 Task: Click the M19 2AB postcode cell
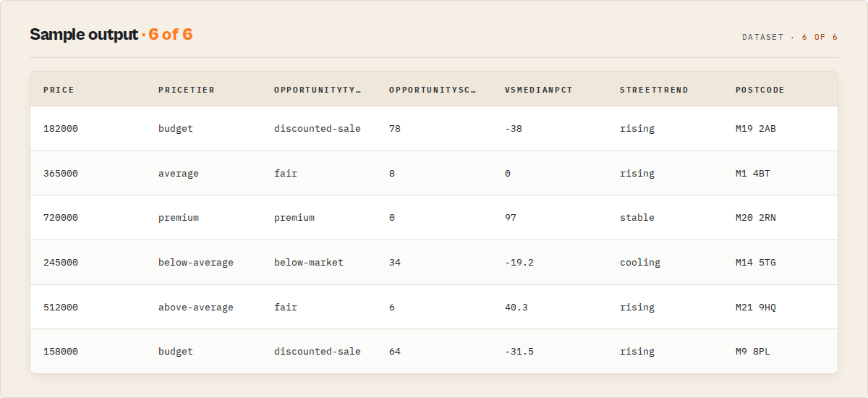click(756, 129)
